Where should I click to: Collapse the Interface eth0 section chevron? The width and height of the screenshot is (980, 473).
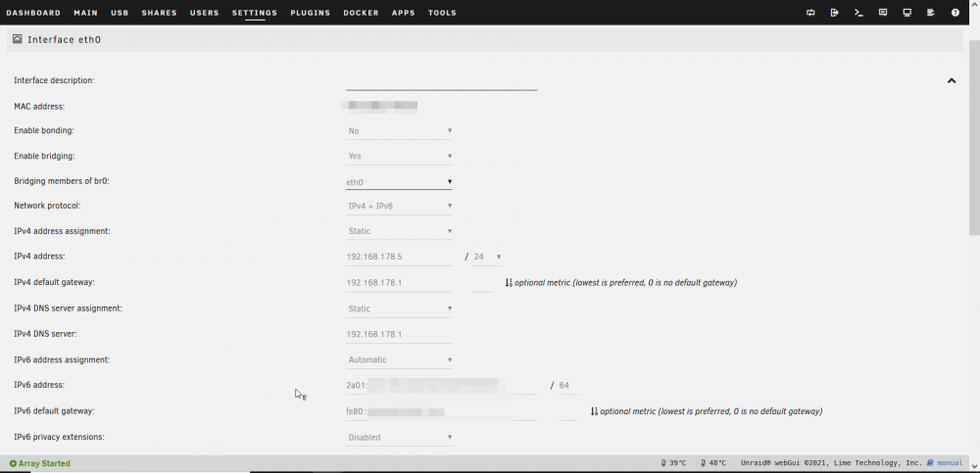(x=952, y=80)
